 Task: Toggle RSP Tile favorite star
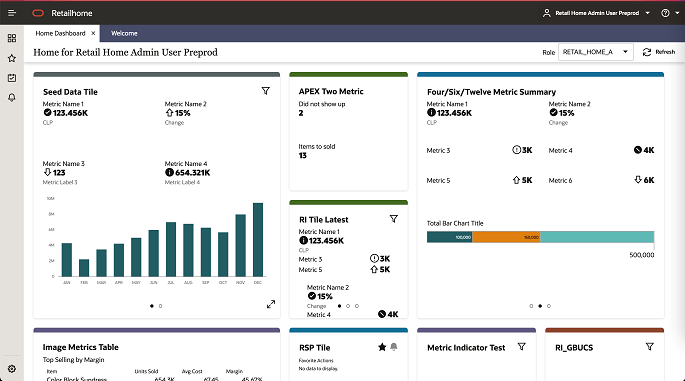click(382, 347)
